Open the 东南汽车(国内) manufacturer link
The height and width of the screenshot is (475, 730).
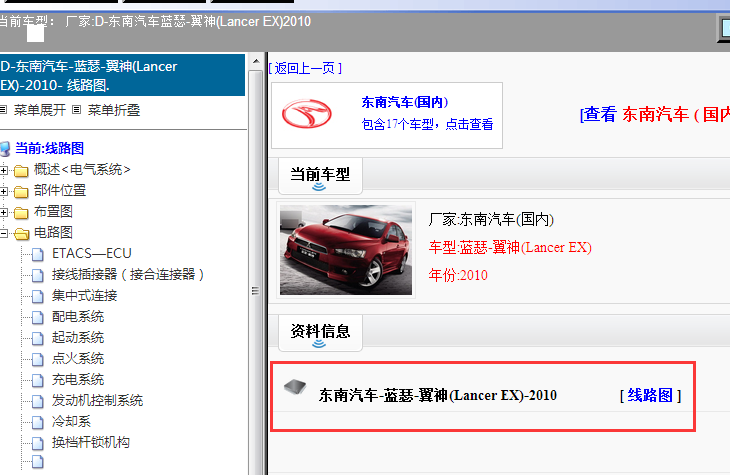[405, 102]
